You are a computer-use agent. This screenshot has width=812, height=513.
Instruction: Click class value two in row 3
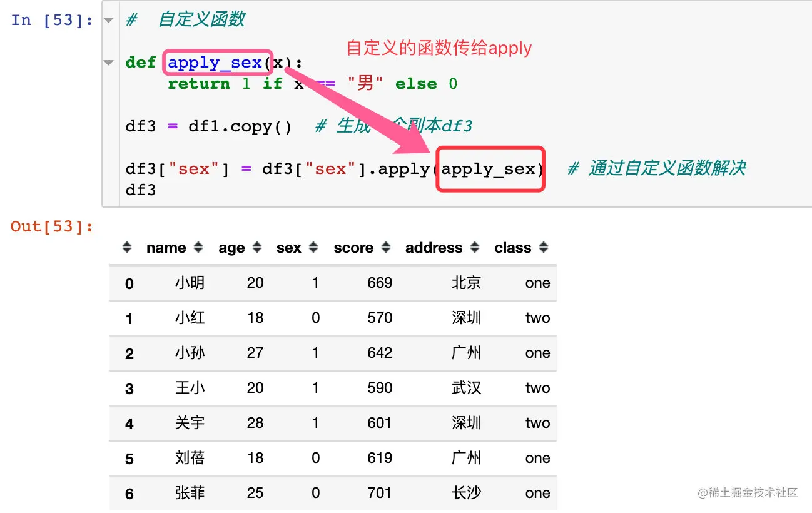(537, 388)
